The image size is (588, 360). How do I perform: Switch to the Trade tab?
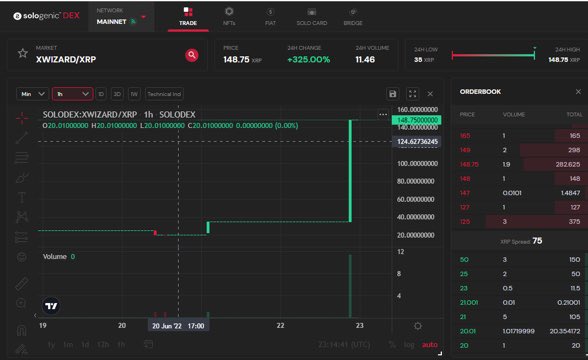[188, 16]
